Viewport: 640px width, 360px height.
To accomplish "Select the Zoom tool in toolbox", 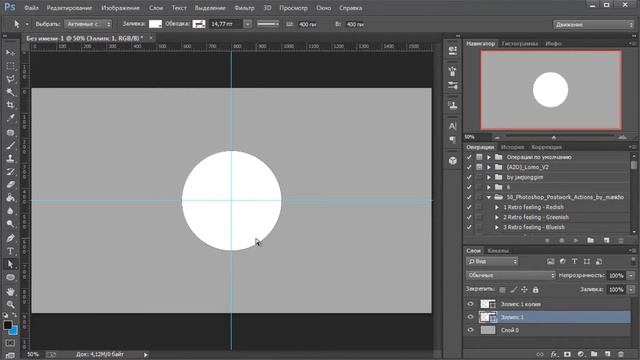I will click(x=11, y=304).
